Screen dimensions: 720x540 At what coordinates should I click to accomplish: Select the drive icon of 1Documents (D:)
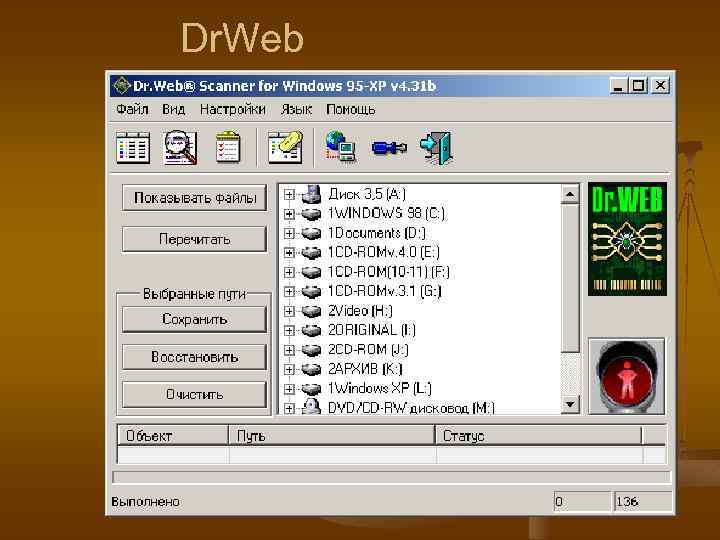(x=311, y=233)
